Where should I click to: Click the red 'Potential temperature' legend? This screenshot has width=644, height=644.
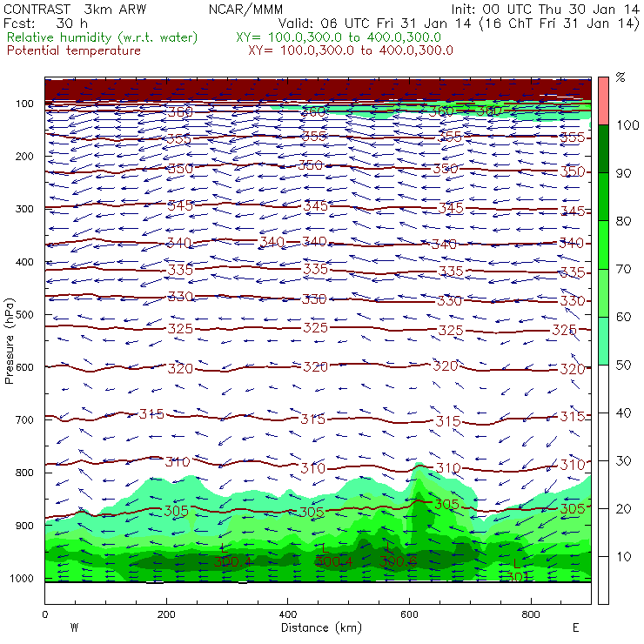point(74,50)
